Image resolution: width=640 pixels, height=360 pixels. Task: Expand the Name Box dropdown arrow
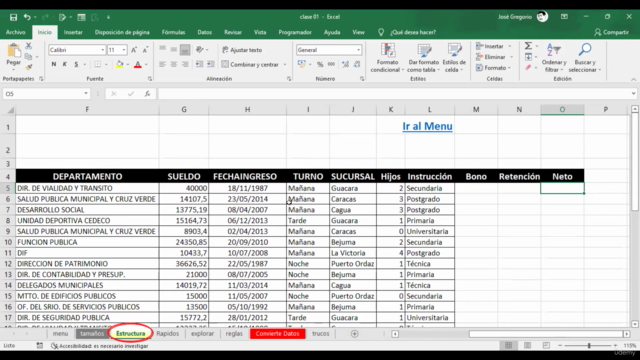click(86, 94)
